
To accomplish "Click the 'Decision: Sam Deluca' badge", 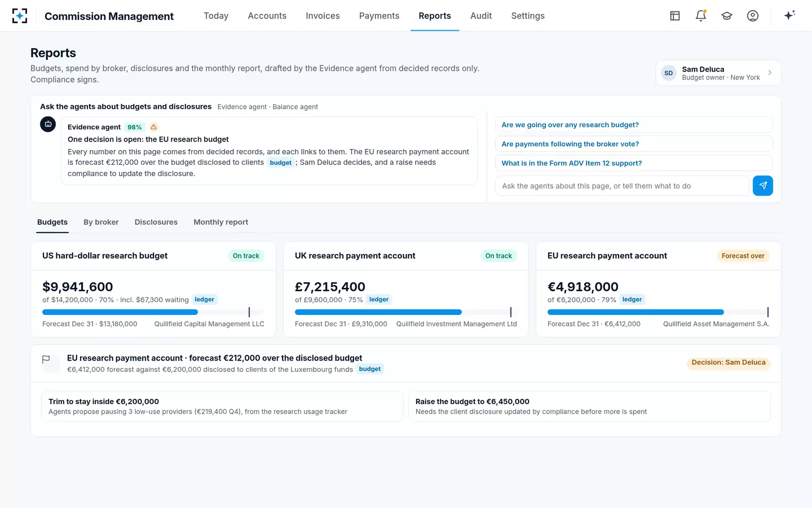I will pos(729,362).
